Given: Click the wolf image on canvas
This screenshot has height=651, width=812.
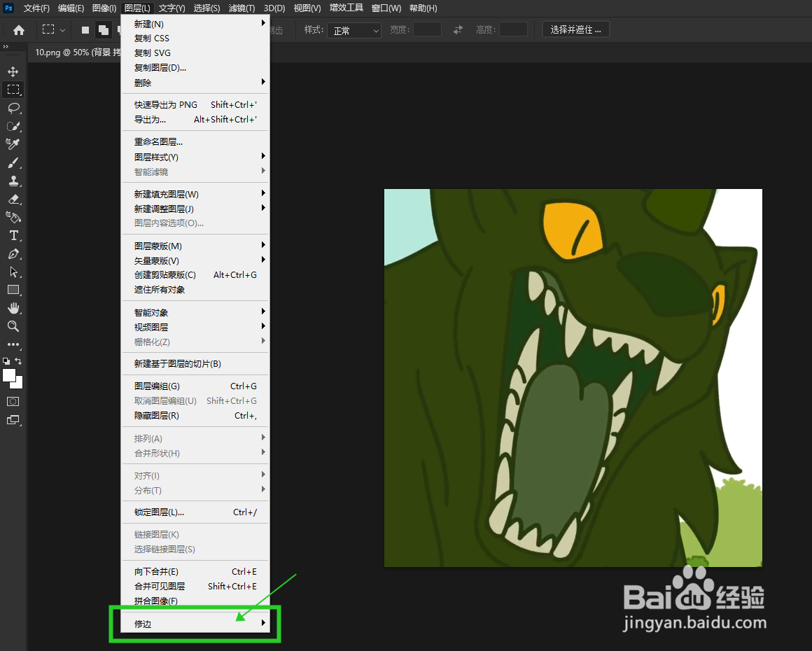Looking at the screenshot, I should click(573, 377).
